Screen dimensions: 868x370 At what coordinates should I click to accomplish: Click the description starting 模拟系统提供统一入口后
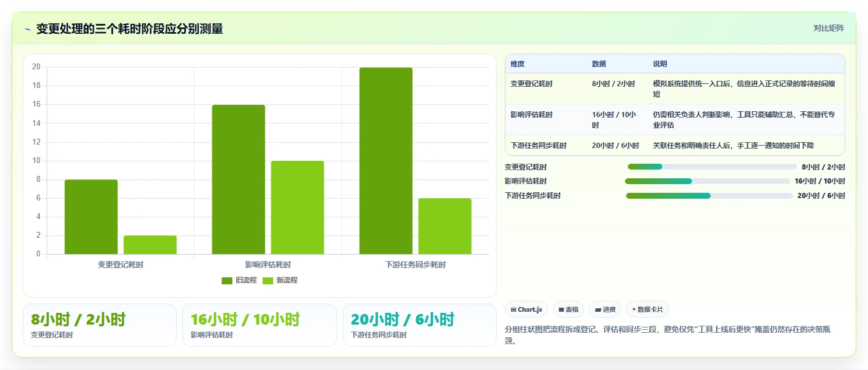click(x=744, y=89)
